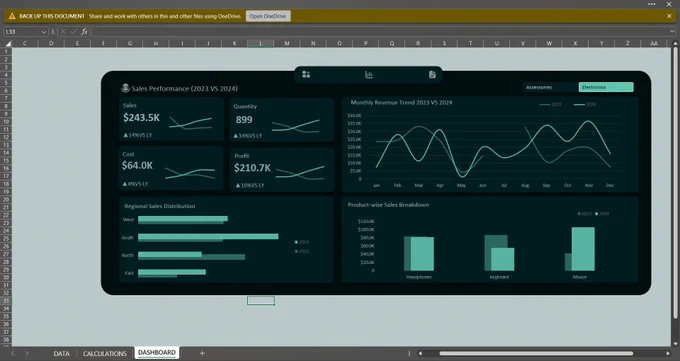Click the Monthly Revenue Trend chart title
Viewport: 680px width, 361px height.
[x=401, y=103]
